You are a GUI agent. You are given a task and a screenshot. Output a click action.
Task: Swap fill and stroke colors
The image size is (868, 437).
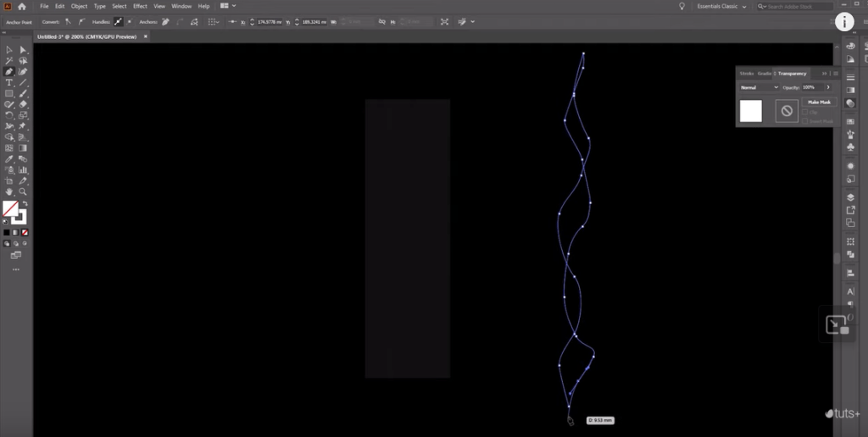coord(24,204)
